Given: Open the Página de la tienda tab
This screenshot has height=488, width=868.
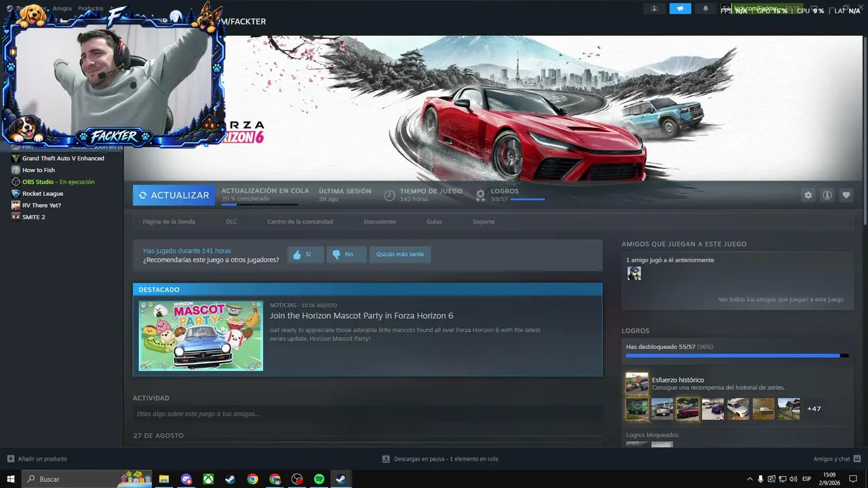Looking at the screenshot, I should click(169, 222).
